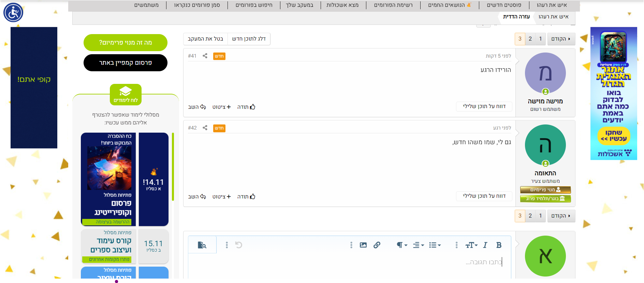
Task: Click the בוגר/תלמיד פרוג badge under התאומה
Action: [x=545, y=198]
